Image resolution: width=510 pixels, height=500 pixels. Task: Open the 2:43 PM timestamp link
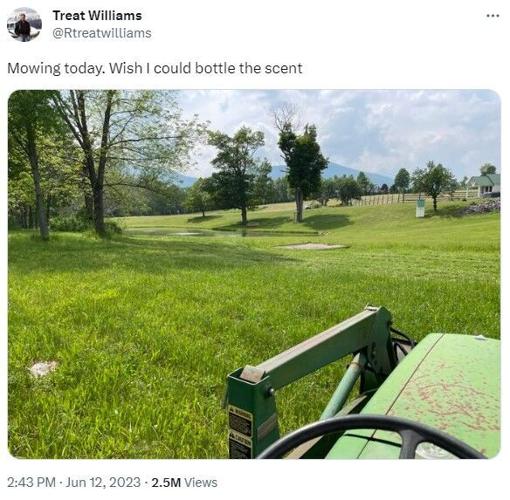point(31,482)
